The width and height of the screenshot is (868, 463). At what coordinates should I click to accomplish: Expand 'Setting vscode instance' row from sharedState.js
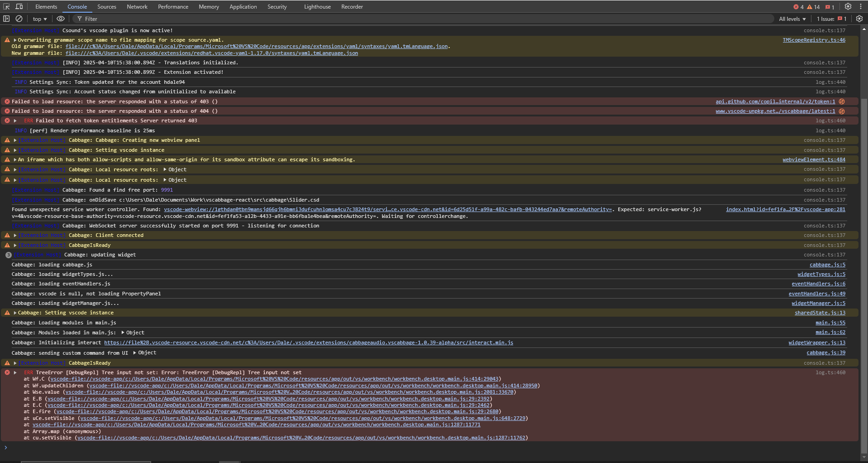pyautogui.click(x=15, y=313)
